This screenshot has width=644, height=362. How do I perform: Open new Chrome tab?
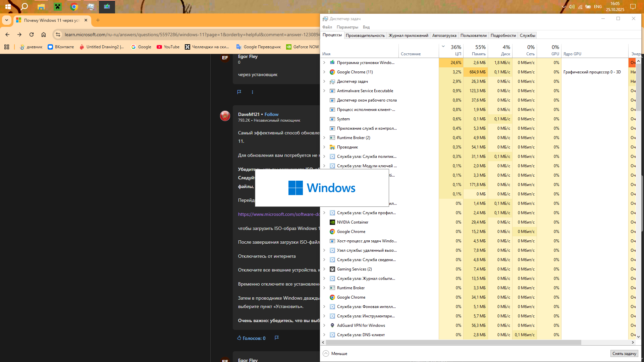point(98,20)
